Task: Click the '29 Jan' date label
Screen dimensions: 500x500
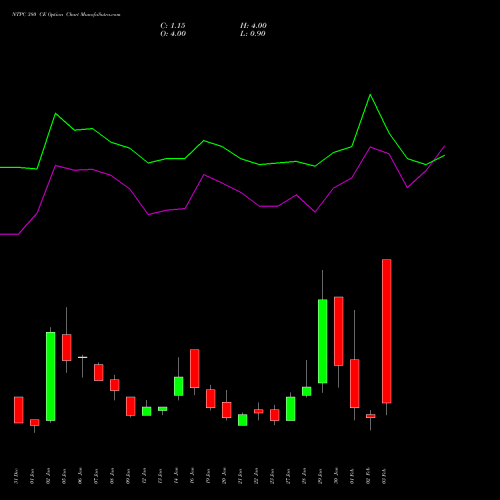Action: 321,476
